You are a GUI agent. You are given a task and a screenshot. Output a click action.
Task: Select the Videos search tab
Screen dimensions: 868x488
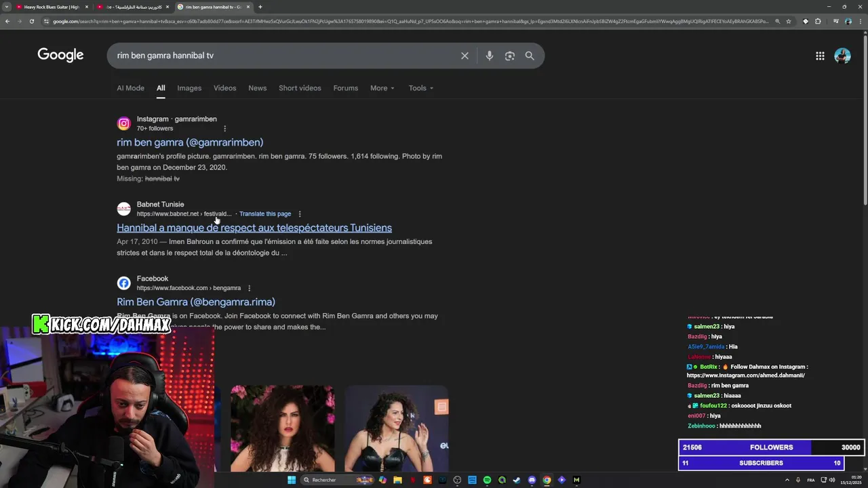click(224, 88)
